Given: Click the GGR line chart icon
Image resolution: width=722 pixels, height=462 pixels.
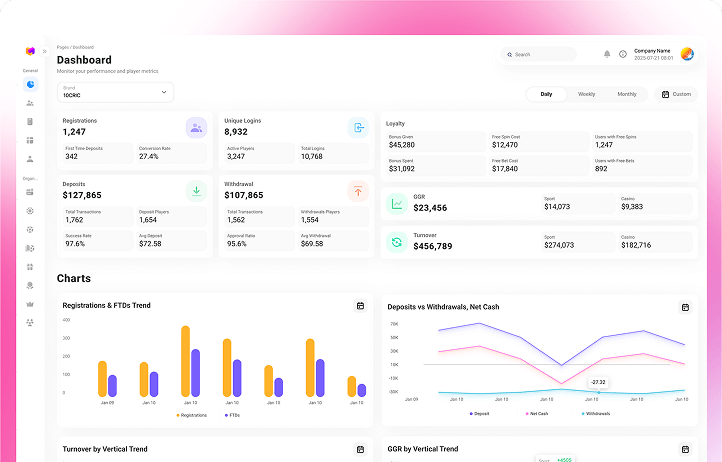Looking at the screenshot, I should (x=397, y=204).
